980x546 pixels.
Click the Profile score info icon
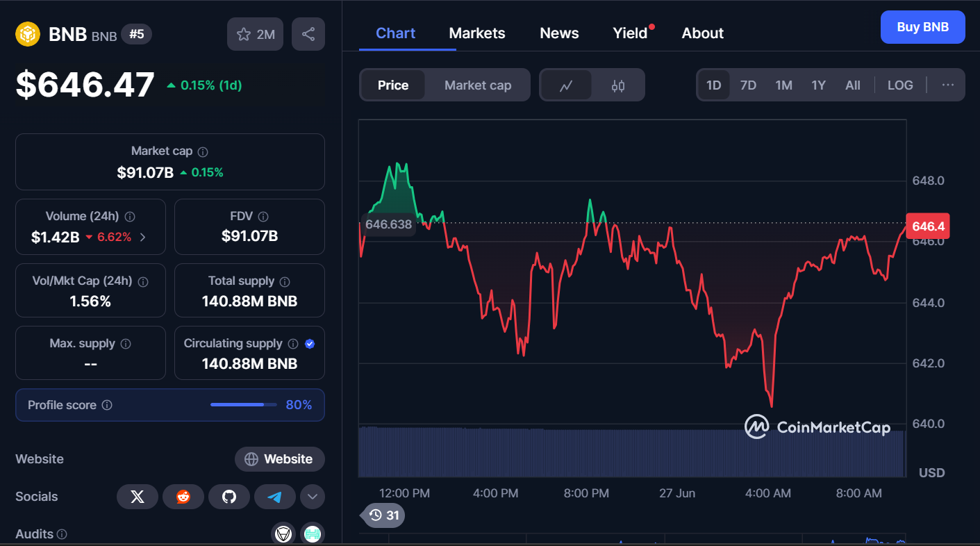pos(107,405)
